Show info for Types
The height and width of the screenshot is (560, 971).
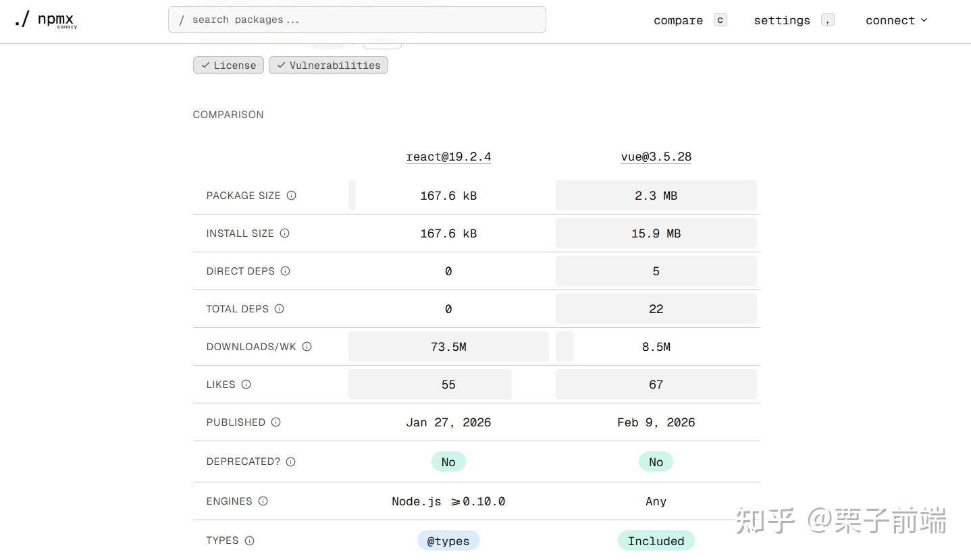(250, 540)
